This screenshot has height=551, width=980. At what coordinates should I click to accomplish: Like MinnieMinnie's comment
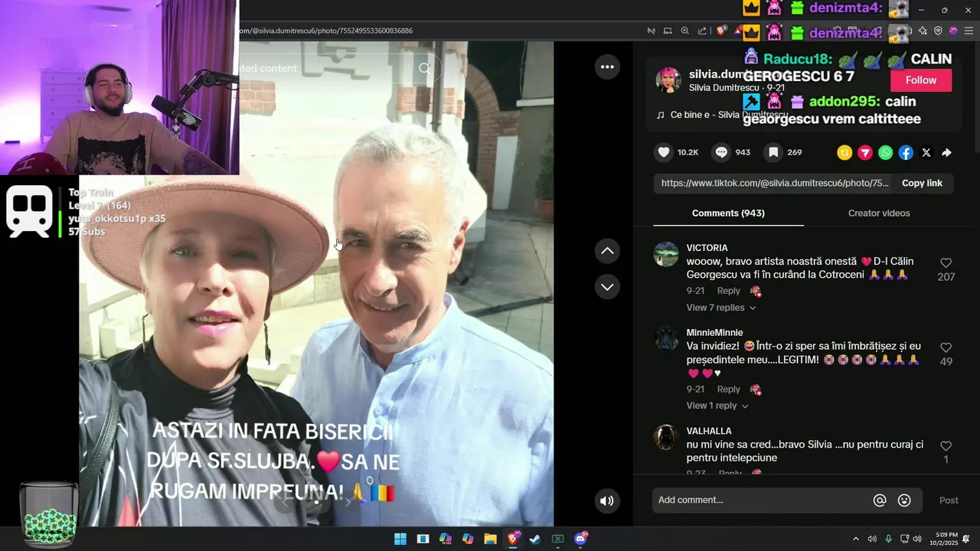[946, 347]
